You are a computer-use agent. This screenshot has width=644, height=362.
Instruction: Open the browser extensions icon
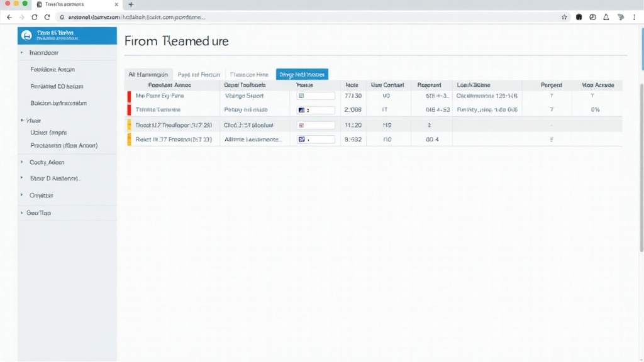coord(592,17)
